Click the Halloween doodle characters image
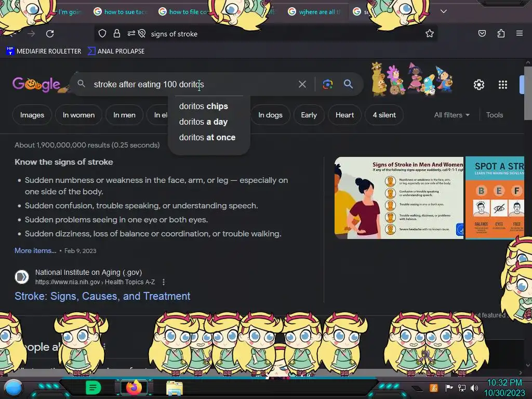 [x=412, y=79]
